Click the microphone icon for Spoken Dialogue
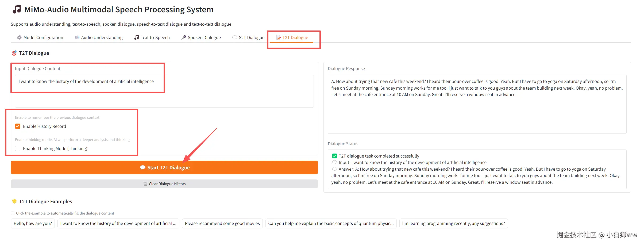 (x=184, y=37)
